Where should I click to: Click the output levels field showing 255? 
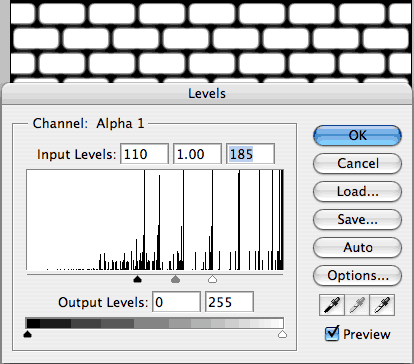[x=229, y=302]
